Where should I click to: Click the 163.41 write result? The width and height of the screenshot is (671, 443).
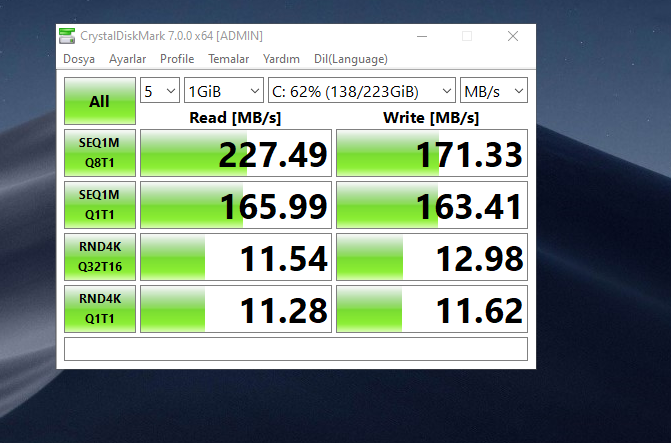pos(432,205)
